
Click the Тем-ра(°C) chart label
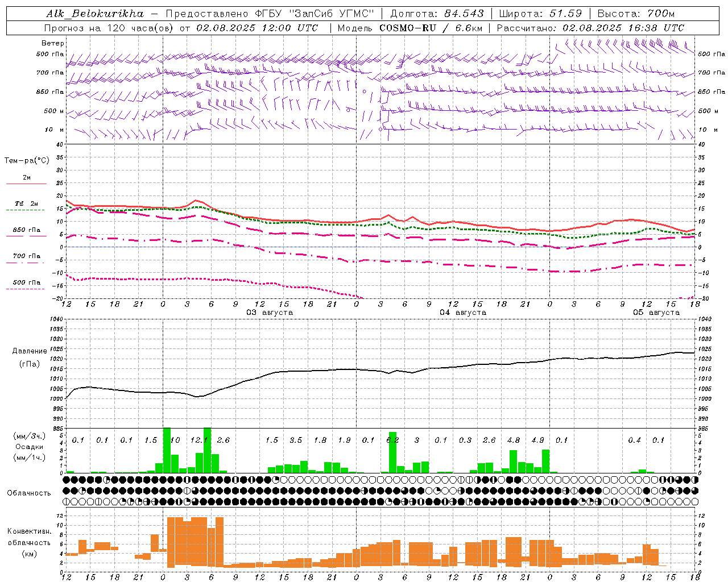tap(27, 161)
